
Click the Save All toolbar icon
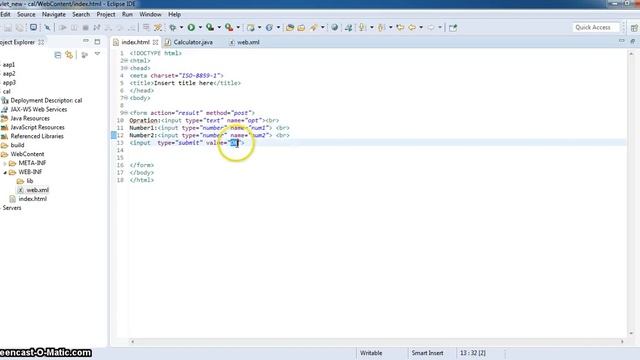click(20, 28)
